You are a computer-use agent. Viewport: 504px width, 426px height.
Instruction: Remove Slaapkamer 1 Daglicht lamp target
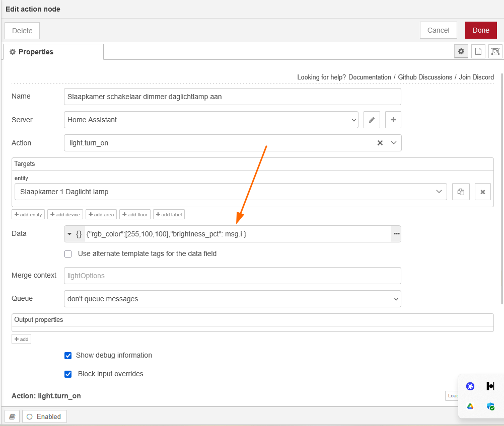coord(482,192)
